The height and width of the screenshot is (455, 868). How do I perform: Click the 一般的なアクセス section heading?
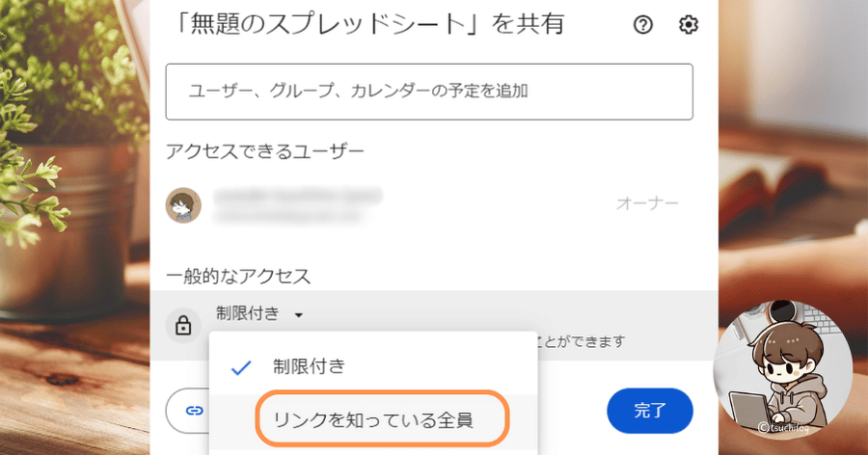point(238,277)
